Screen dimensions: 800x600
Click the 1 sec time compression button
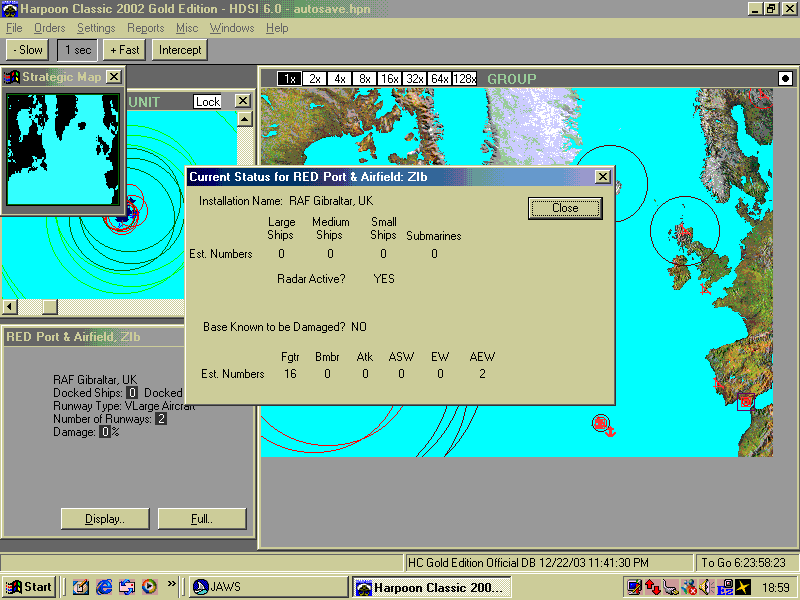(x=78, y=50)
